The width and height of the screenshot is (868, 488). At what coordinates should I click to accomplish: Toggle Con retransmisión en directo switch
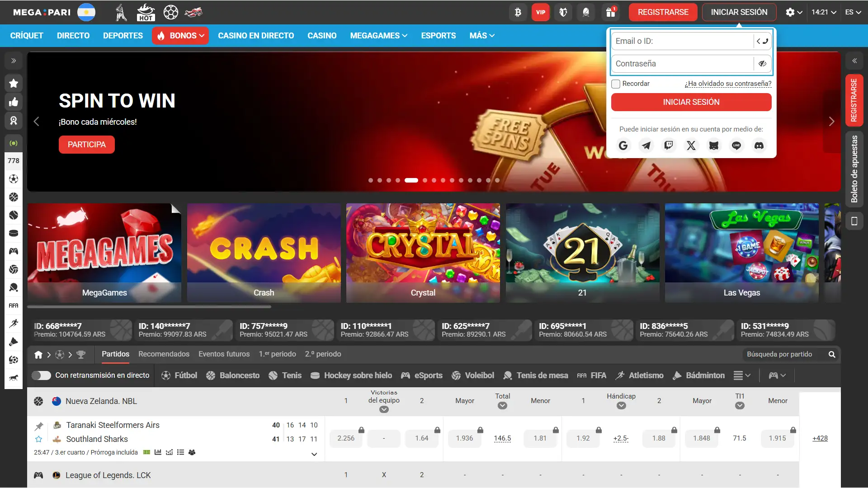[x=41, y=375]
